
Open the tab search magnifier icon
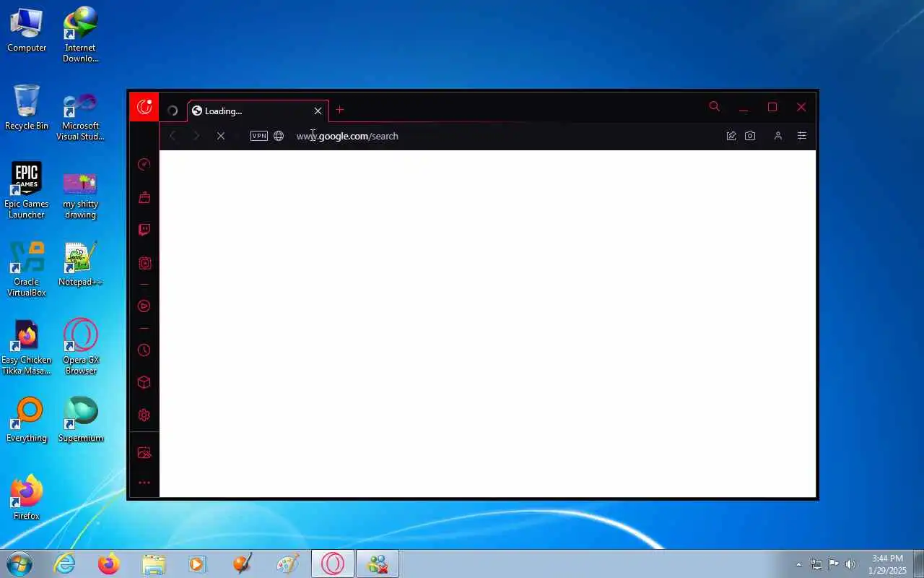(715, 107)
